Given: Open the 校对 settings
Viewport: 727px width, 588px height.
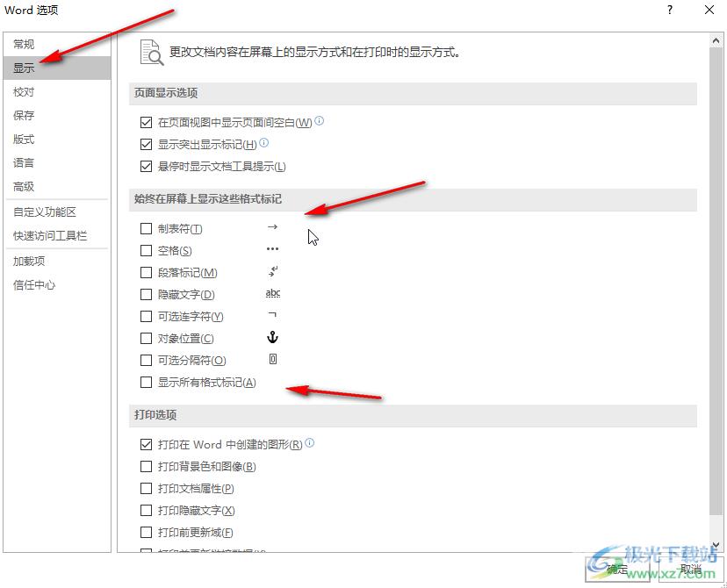Looking at the screenshot, I should [x=56, y=92].
